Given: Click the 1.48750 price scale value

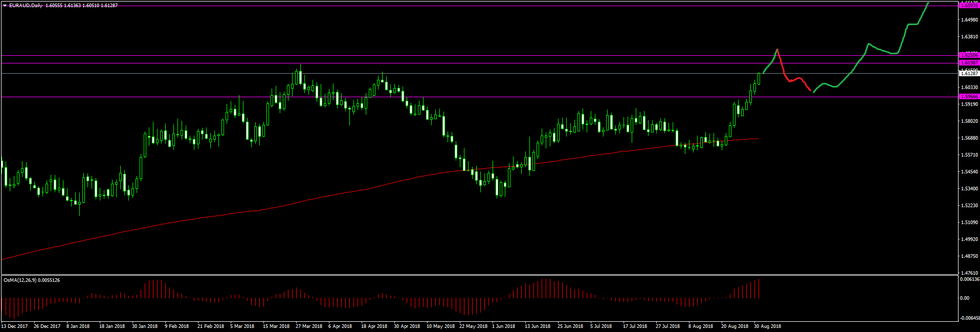Looking at the screenshot, I should click(x=970, y=256).
